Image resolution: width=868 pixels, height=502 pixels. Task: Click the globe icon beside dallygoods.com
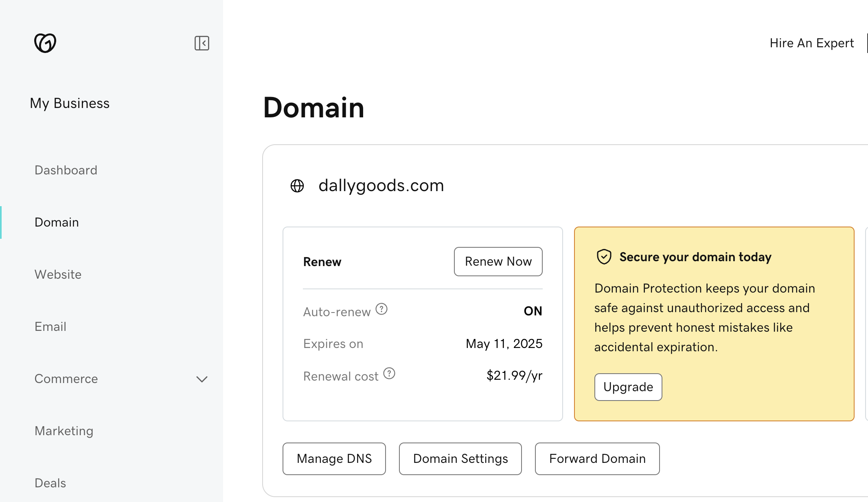[297, 186]
